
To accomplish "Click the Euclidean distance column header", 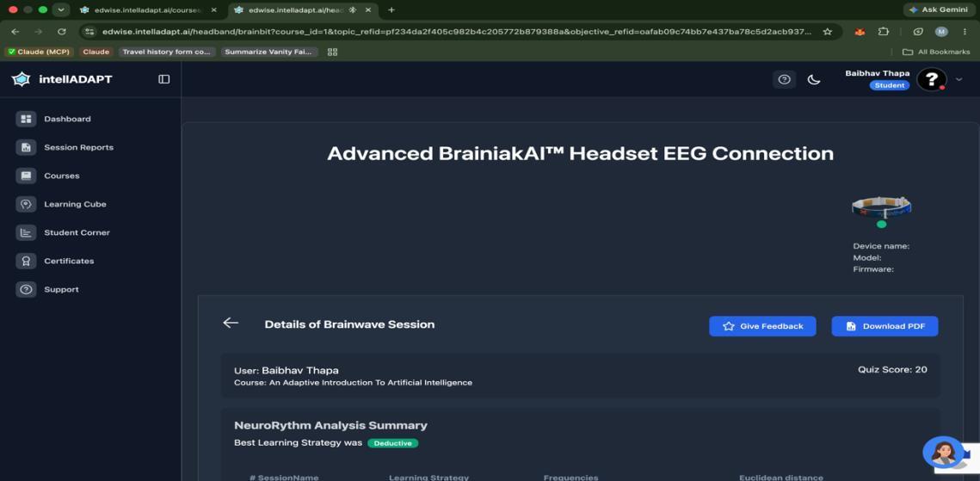I will [x=781, y=478].
